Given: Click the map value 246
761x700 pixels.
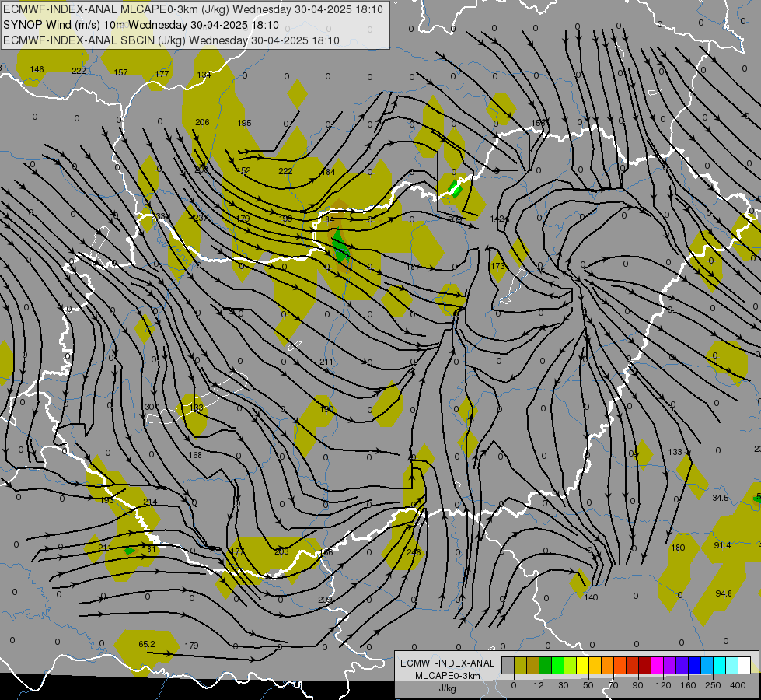Looking at the screenshot, I should [x=414, y=552].
